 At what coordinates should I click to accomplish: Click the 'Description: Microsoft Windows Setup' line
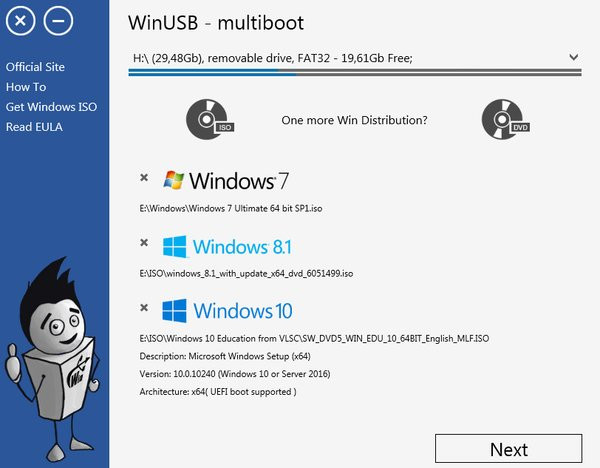pyautogui.click(x=225, y=356)
